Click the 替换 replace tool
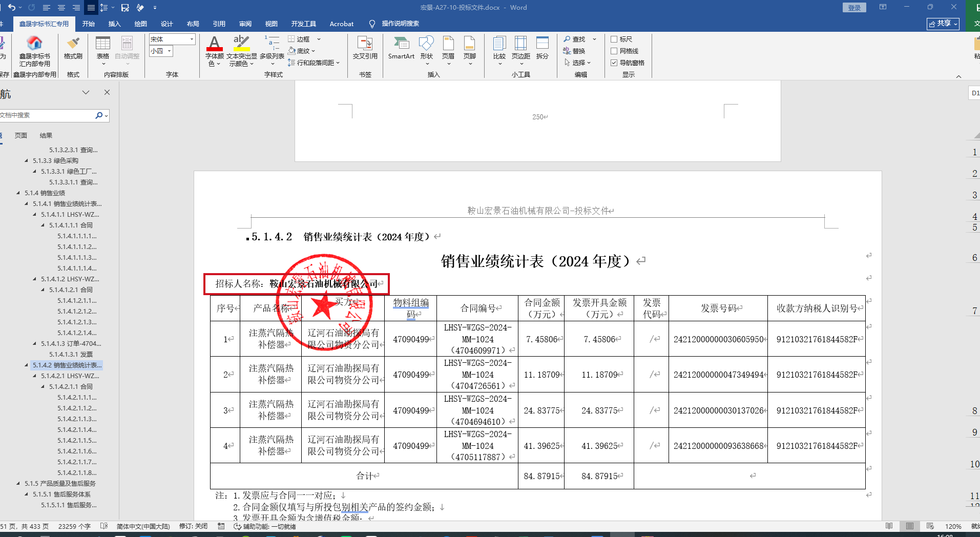This screenshot has height=537, width=980. coord(574,51)
